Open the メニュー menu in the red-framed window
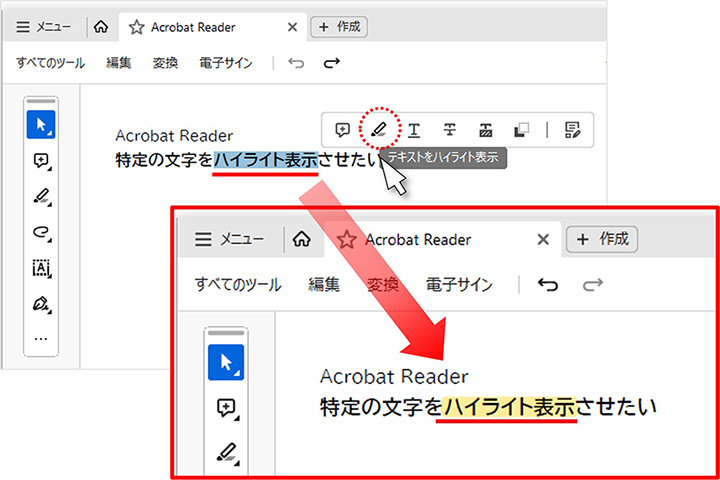This screenshot has width=720, height=480. (x=229, y=240)
